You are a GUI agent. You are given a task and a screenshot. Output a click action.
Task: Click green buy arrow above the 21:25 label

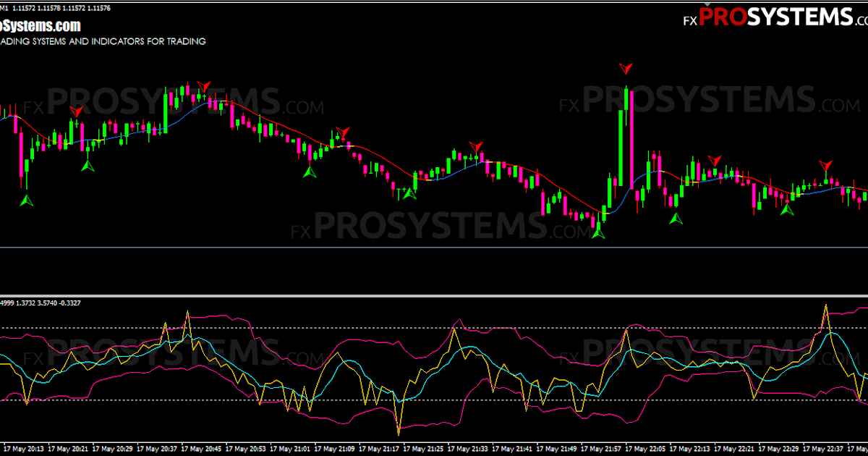point(409,193)
